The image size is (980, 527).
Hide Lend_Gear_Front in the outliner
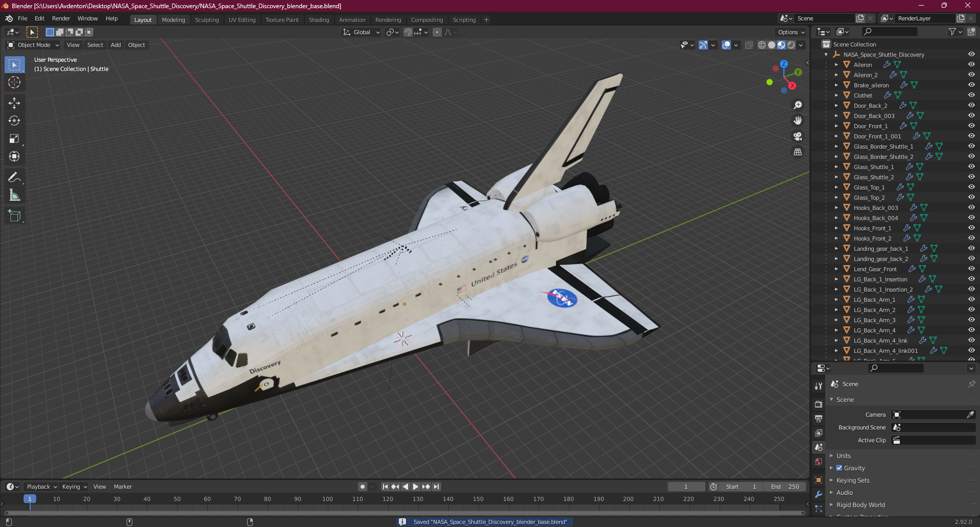pos(971,269)
